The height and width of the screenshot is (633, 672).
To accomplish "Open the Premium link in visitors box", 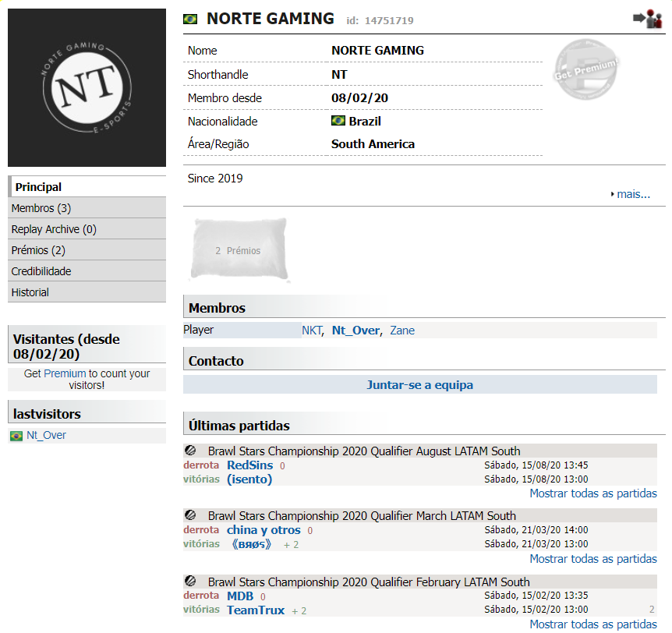I will (x=65, y=373).
